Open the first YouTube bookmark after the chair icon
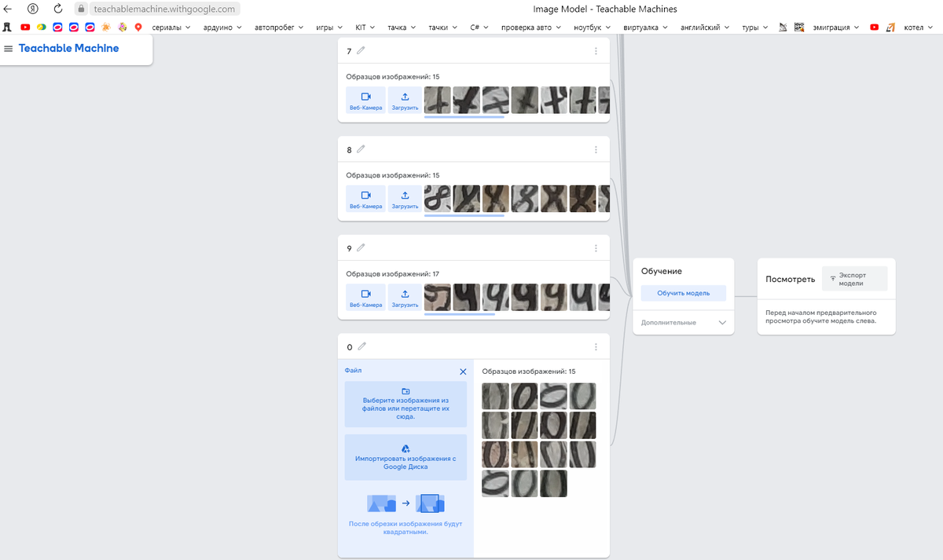 point(25,27)
